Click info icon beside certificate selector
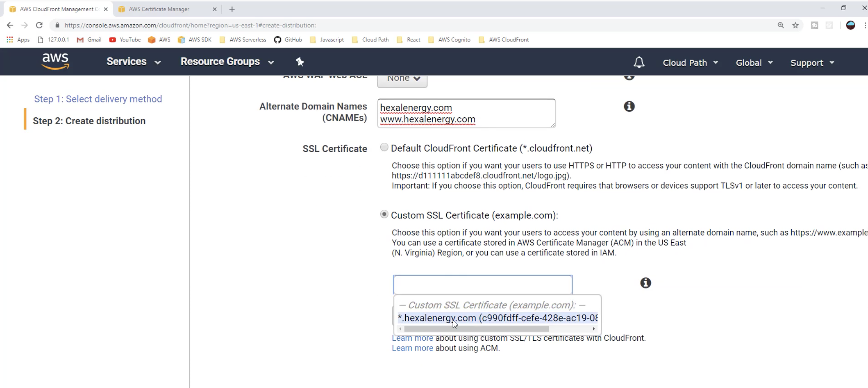Viewport: 868px width, 388px height. pos(645,283)
